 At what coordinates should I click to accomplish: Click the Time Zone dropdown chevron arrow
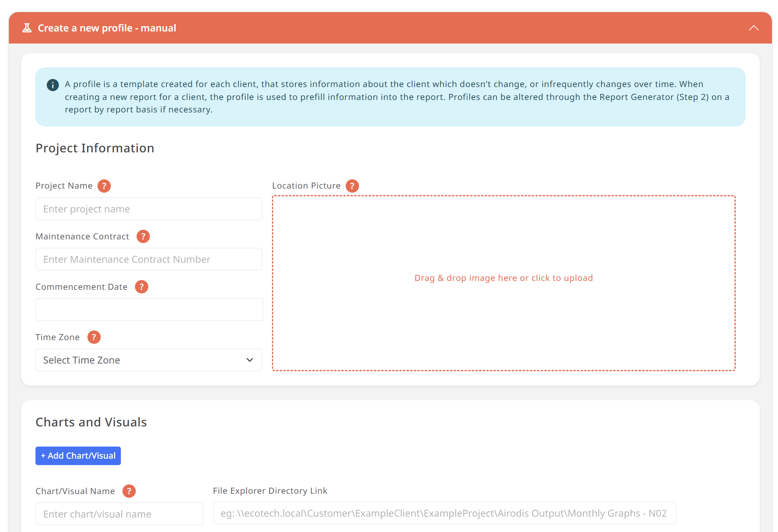(250, 360)
